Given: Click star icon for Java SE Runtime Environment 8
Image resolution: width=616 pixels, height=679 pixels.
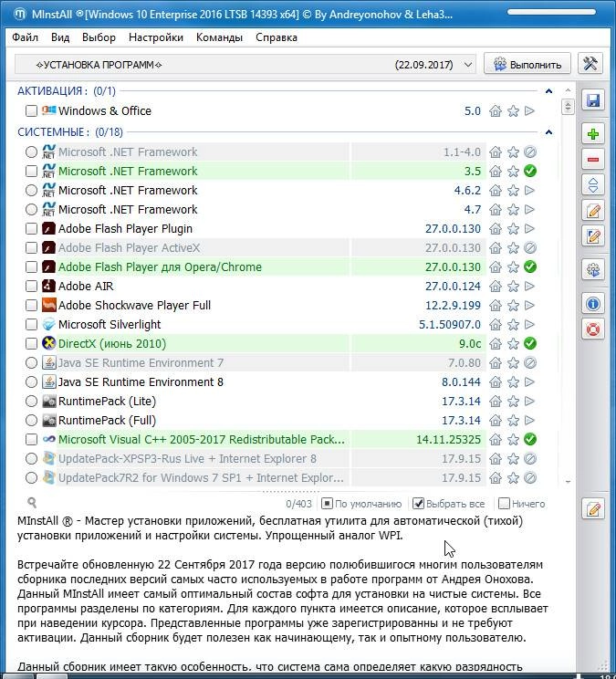Looking at the screenshot, I should click(513, 382).
